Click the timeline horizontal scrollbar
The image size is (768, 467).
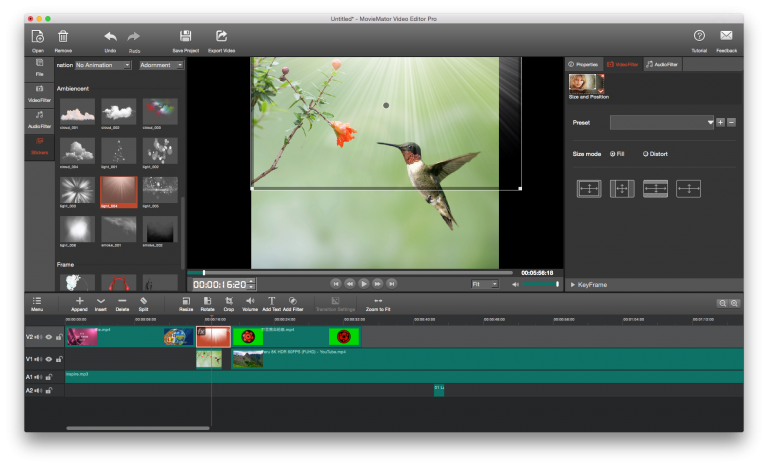[138, 428]
